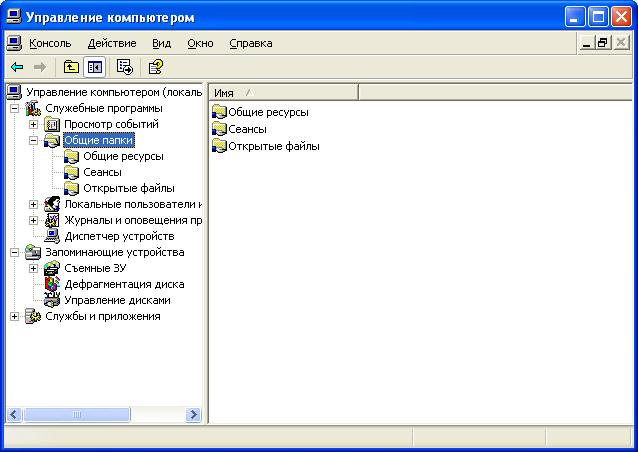Select Просмотр событий tree label
Image resolution: width=638 pixels, height=452 pixels.
click(111, 124)
